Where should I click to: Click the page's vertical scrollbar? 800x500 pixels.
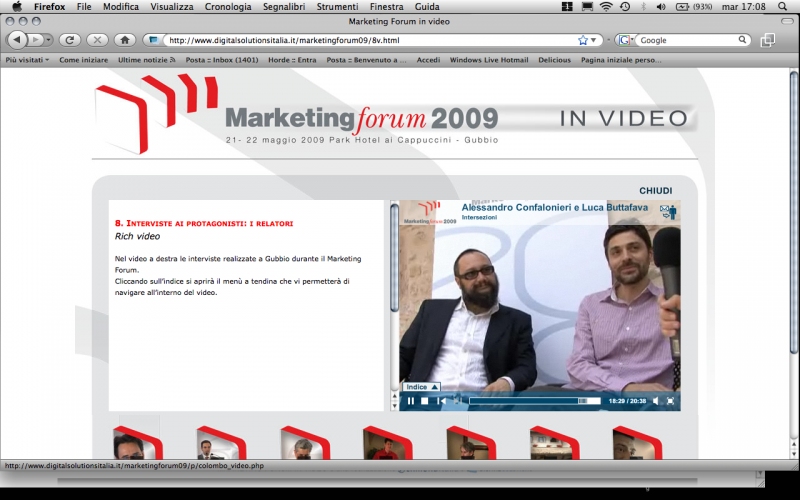pos(793,212)
